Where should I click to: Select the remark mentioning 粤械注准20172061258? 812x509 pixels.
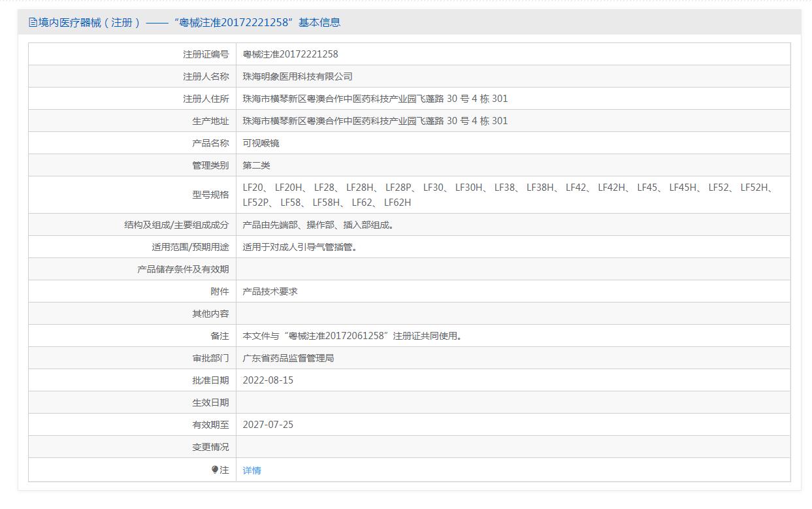(353, 336)
